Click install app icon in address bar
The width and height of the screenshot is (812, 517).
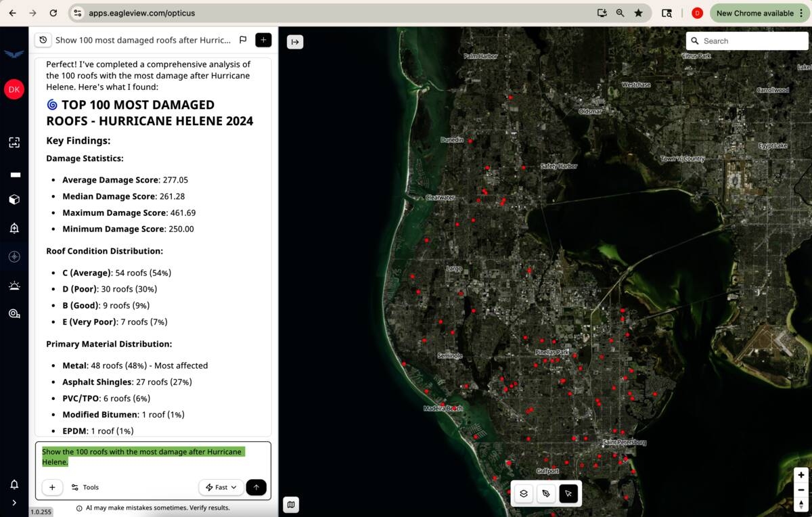(x=602, y=13)
